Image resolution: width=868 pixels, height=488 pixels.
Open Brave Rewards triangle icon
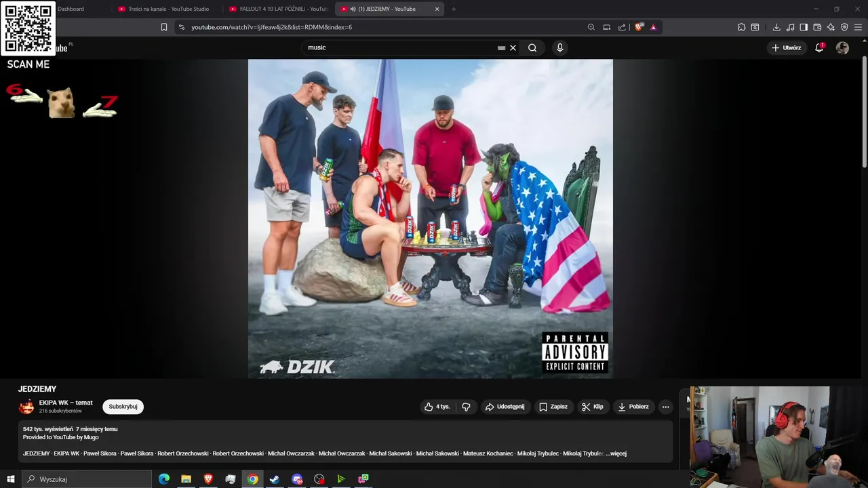click(x=653, y=27)
